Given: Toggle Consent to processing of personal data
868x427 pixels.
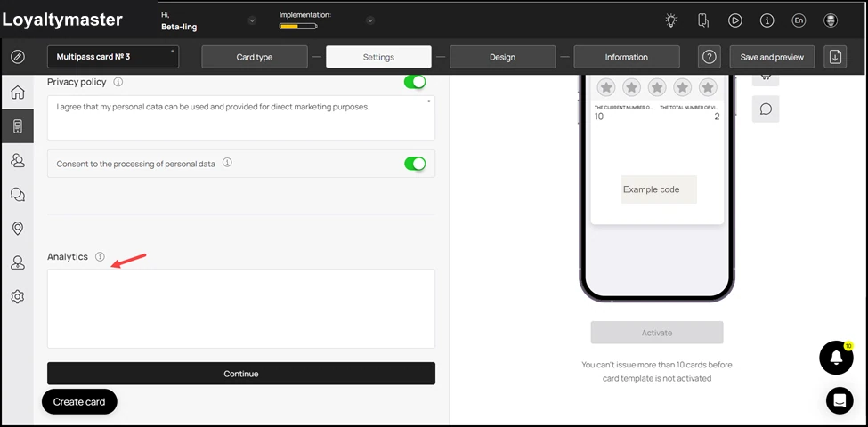Looking at the screenshot, I should click(415, 164).
